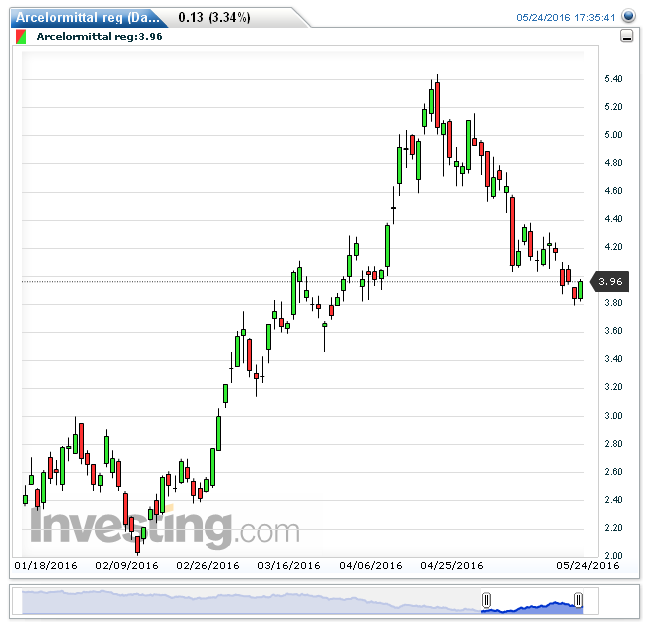Screen dimensions: 650x627
Task: Click the 4.40 price axis label
Action: point(614,218)
